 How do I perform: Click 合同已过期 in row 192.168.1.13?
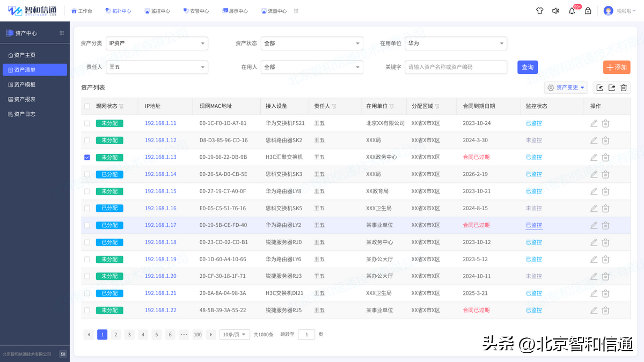(x=476, y=157)
